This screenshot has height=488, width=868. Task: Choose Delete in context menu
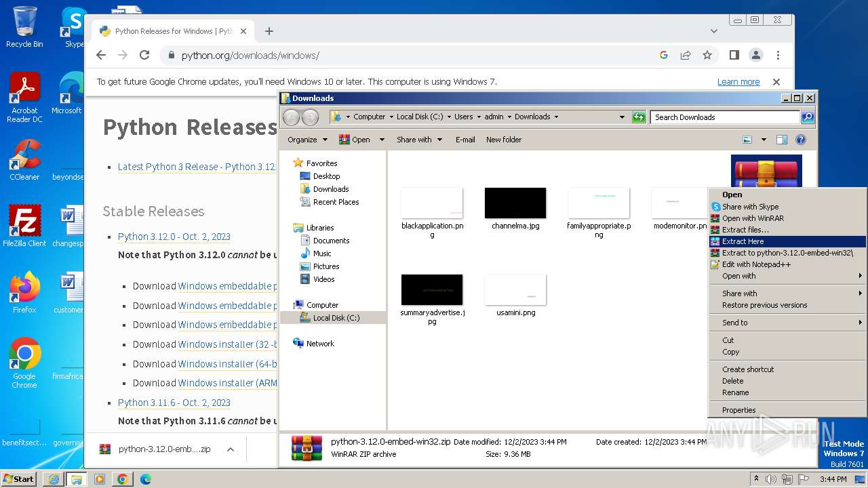point(787,381)
